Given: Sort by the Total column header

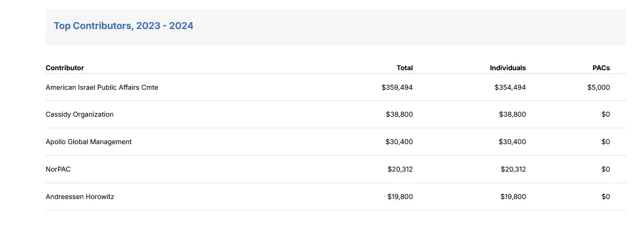Looking at the screenshot, I should [405, 68].
